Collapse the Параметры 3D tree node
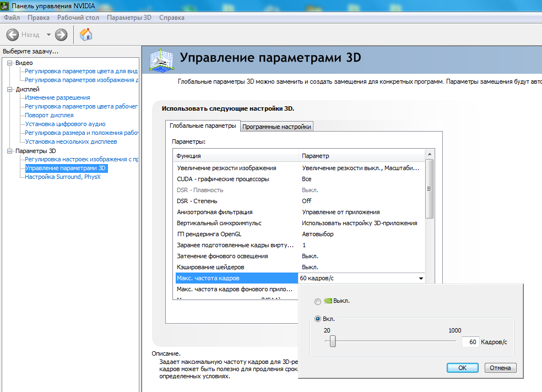The height and width of the screenshot is (392, 542). (x=10, y=151)
